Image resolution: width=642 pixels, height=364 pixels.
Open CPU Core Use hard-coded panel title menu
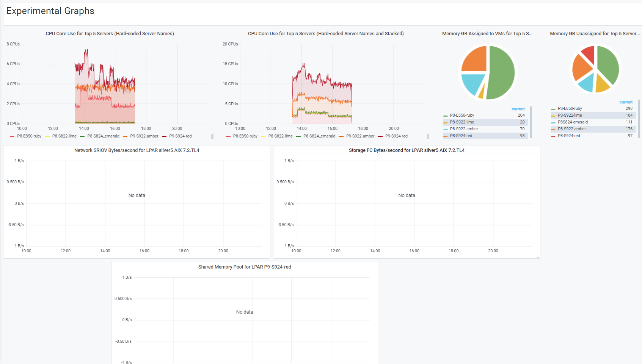pos(110,34)
